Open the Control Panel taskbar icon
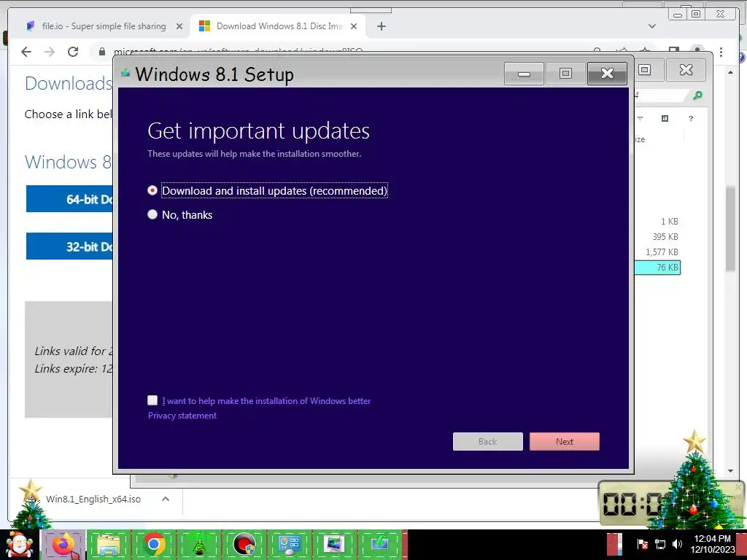 pos(289,545)
